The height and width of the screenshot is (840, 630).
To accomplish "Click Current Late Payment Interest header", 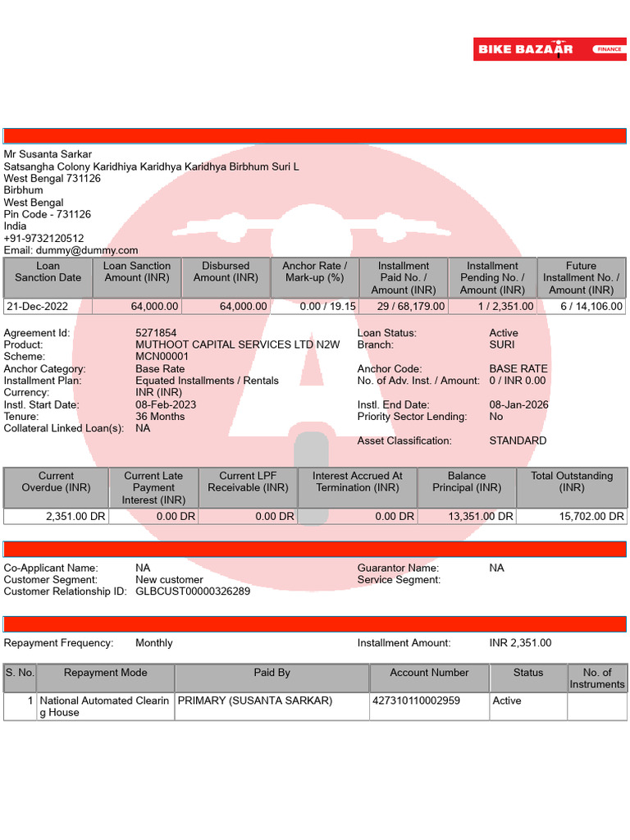I will tap(153, 487).
